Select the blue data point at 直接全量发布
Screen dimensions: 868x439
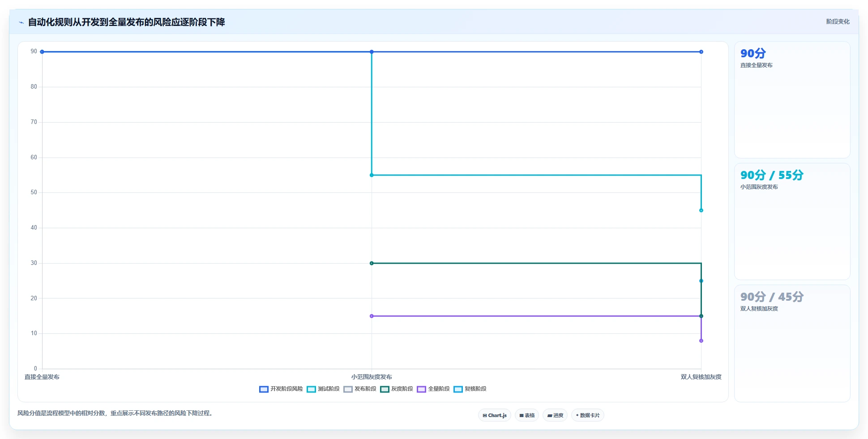(42, 52)
